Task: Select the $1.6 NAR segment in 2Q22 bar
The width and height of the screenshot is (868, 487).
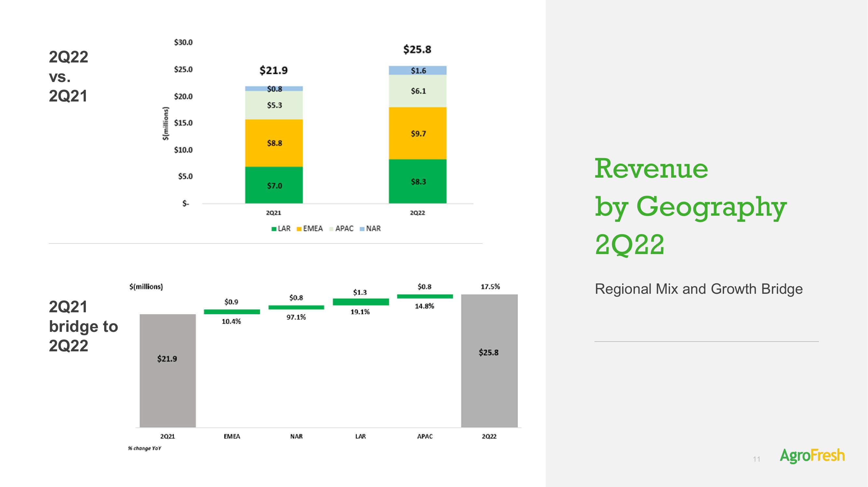Action: [x=418, y=70]
